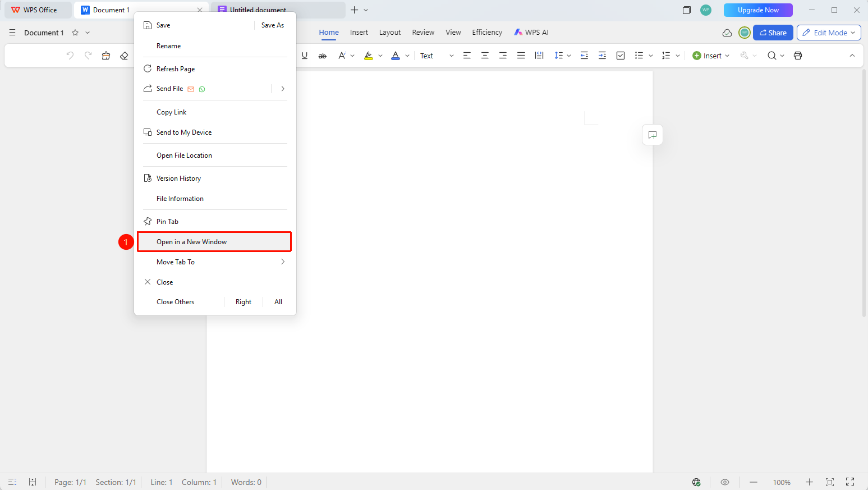
Task: Toggle eye protection mode icon
Action: click(725, 482)
